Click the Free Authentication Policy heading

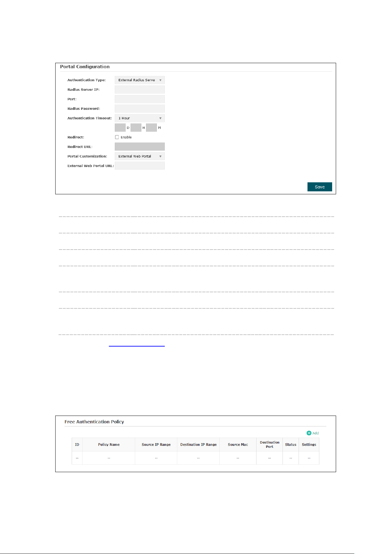[94, 422]
